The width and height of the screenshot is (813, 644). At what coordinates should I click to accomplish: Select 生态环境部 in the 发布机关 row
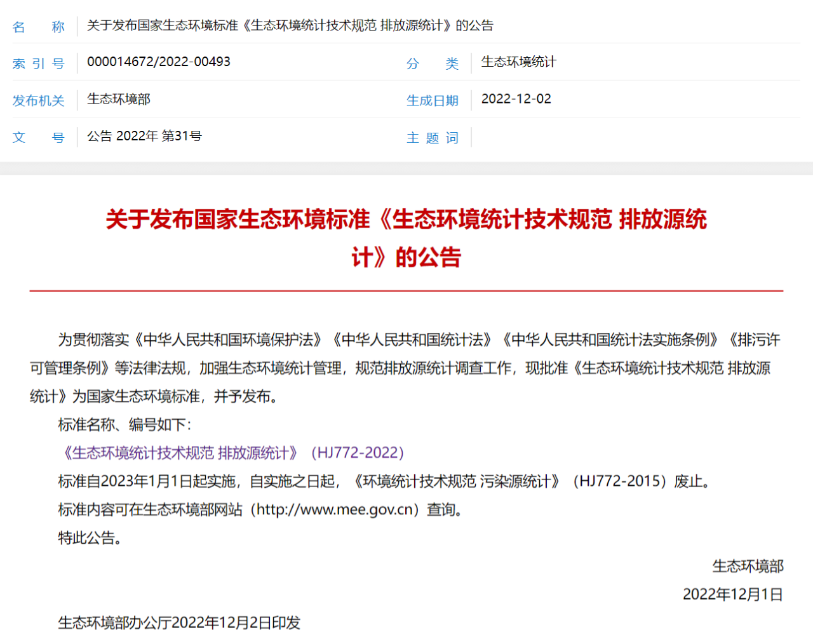click(x=119, y=99)
